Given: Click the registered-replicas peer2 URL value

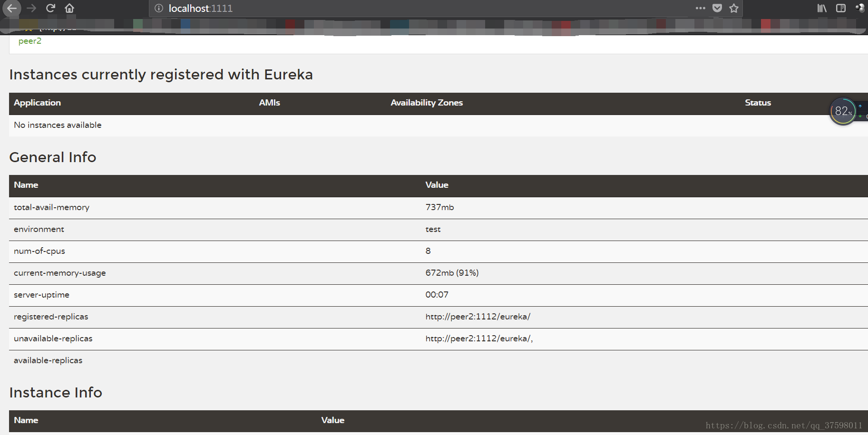Looking at the screenshot, I should click(478, 317).
